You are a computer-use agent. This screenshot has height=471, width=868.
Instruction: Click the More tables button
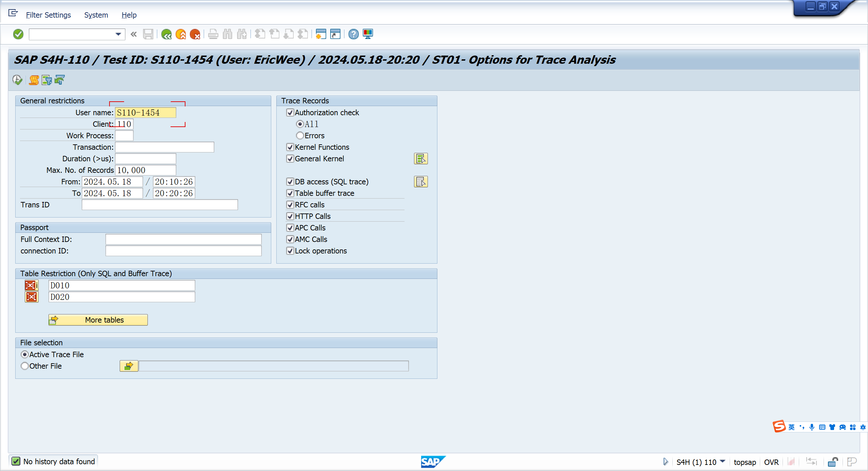coord(98,320)
